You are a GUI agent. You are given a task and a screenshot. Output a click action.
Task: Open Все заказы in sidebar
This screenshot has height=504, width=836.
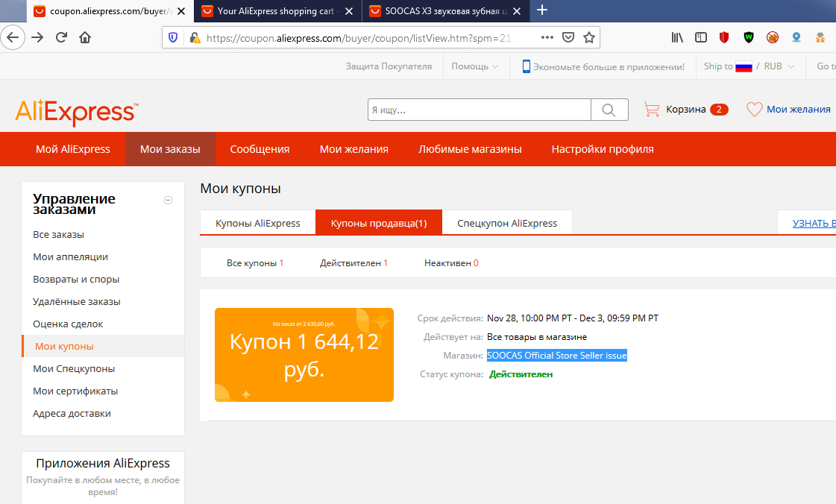click(x=59, y=234)
